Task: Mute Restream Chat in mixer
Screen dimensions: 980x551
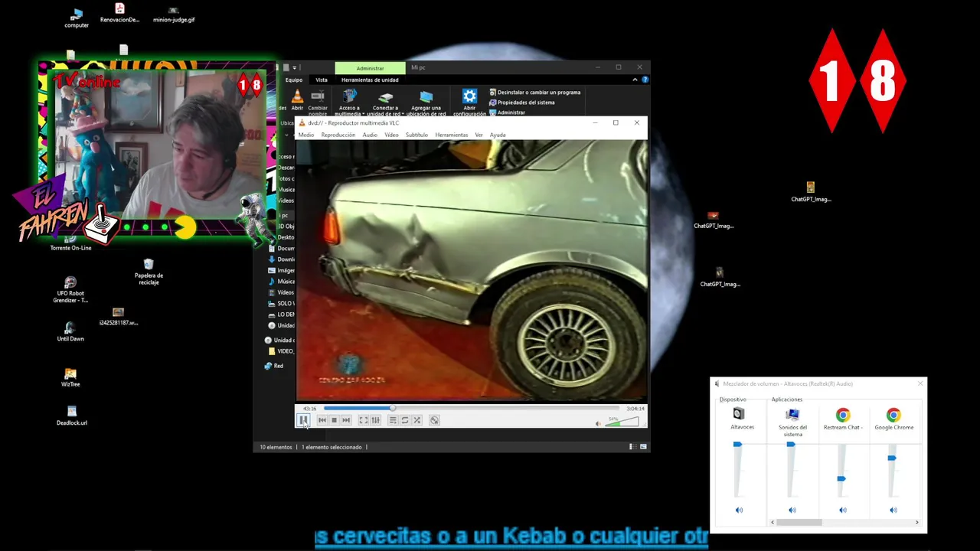Action: [x=843, y=510]
